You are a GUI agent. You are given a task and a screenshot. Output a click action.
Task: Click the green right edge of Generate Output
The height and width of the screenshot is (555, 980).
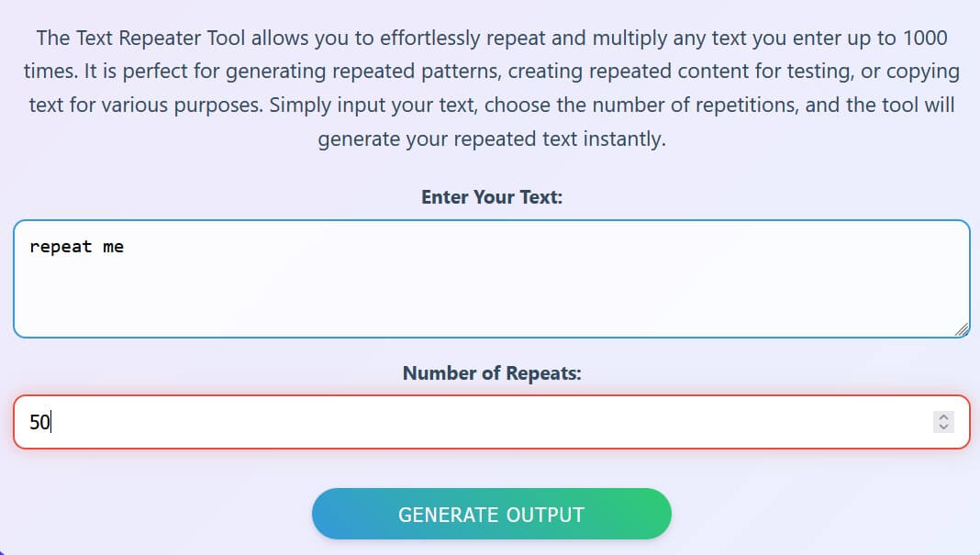653,514
